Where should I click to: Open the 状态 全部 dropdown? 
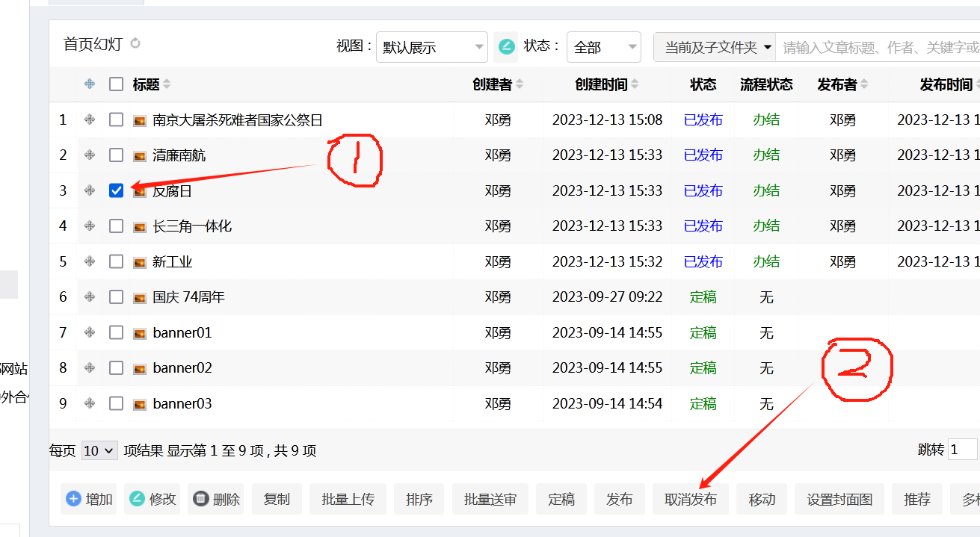click(x=603, y=48)
